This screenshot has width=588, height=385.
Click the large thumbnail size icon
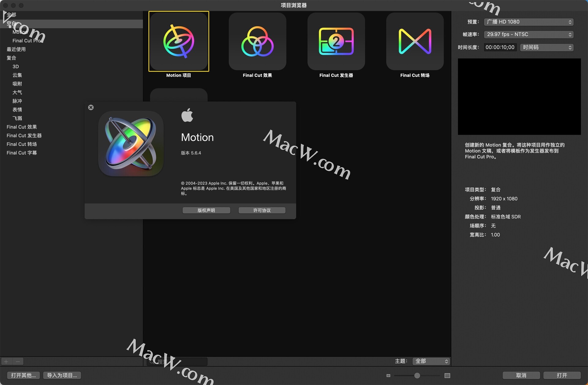click(447, 375)
